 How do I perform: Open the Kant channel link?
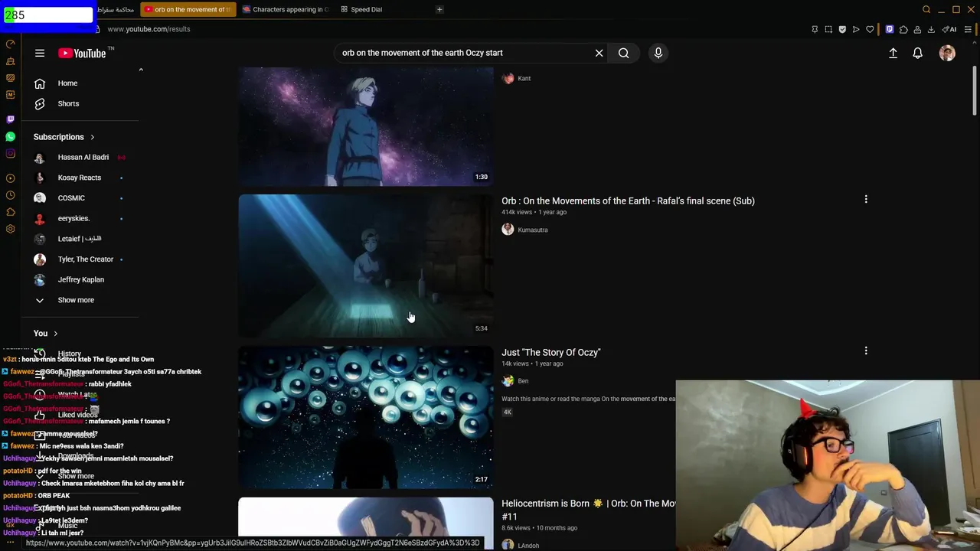(524, 78)
